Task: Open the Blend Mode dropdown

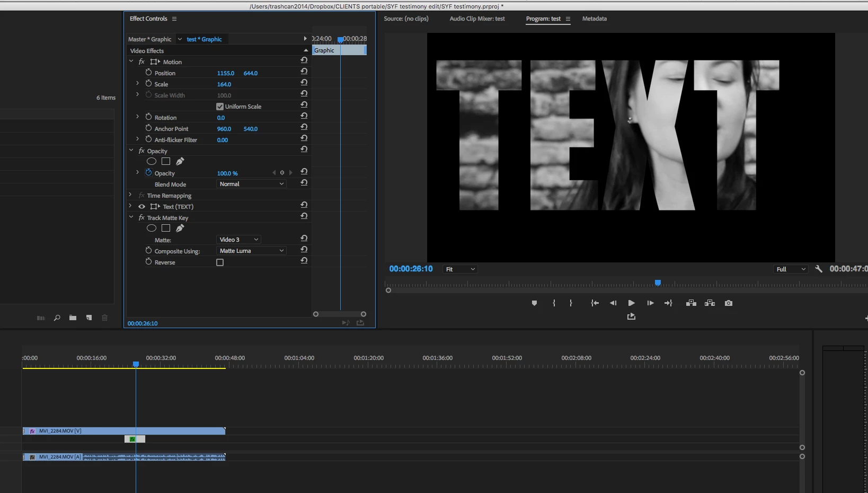Action: click(252, 184)
